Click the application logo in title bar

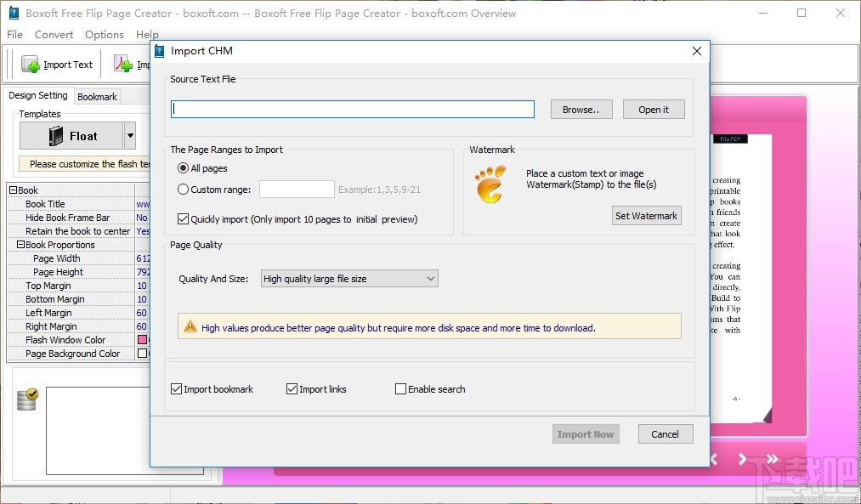point(12,13)
